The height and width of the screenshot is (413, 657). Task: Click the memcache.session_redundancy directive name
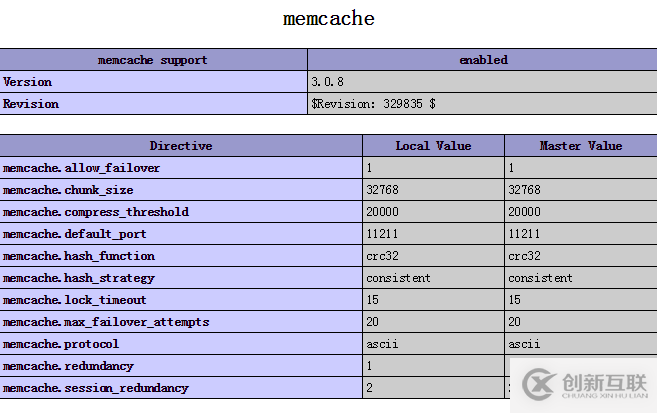[x=95, y=388]
